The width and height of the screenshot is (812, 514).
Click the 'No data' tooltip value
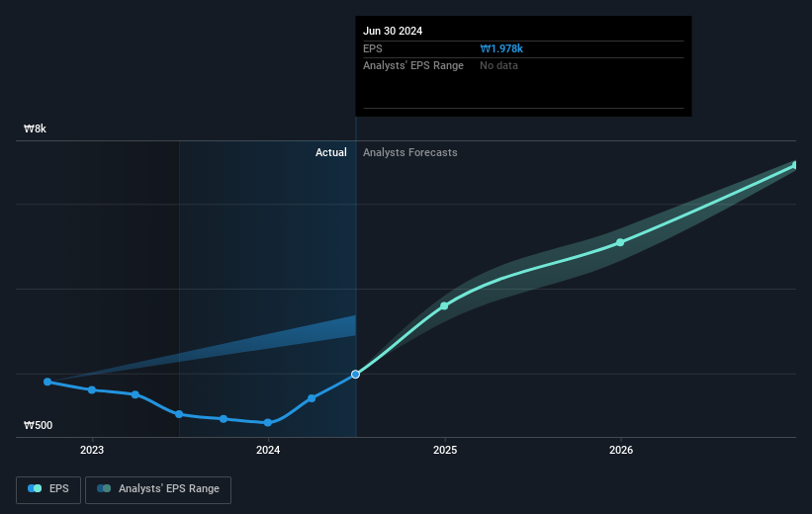point(498,66)
